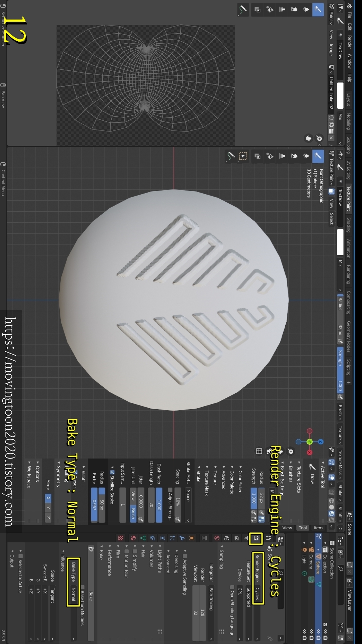Image resolution: width=362 pixels, height=644 pixels.
Task: Open the Texture properties tab
Action: [121, 538]
